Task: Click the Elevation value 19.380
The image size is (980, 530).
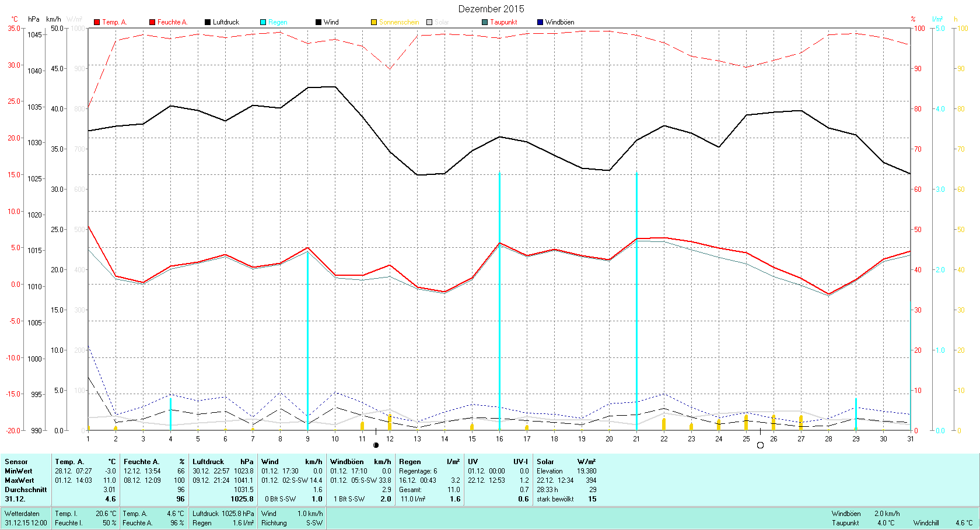Action: click(x=587, y=471)
